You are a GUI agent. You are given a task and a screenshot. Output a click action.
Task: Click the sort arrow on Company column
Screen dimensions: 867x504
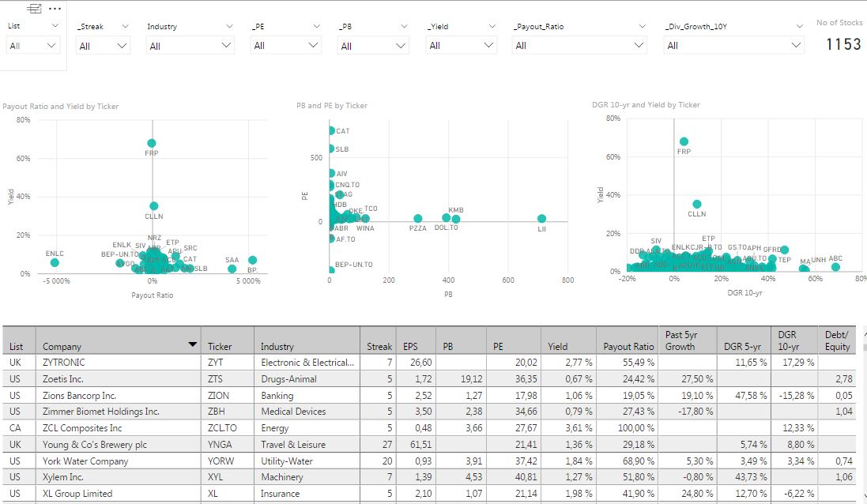click(x=192, y=344)
